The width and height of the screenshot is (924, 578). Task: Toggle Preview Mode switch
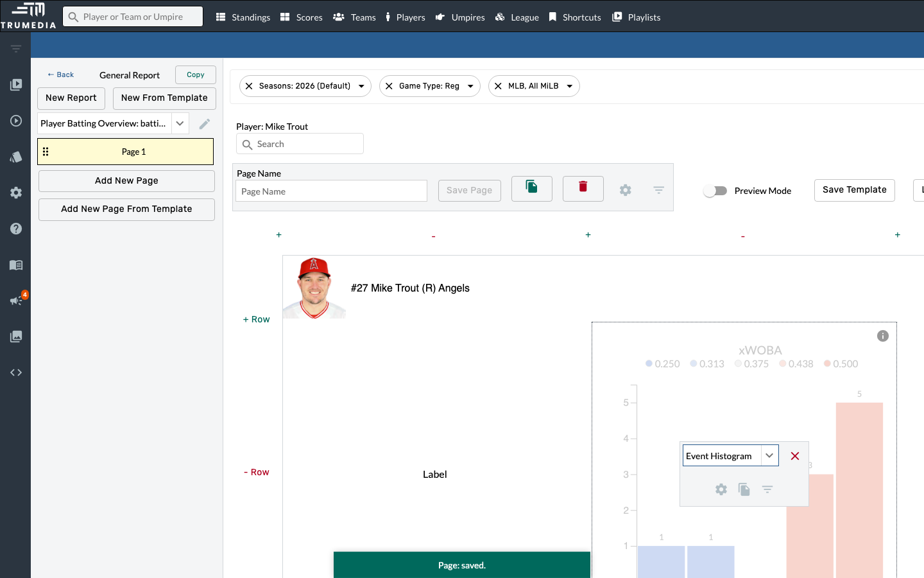715,191
